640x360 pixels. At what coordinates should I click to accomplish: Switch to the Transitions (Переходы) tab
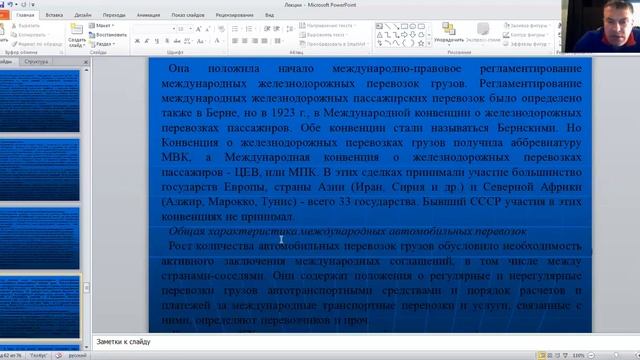point(114,15)
